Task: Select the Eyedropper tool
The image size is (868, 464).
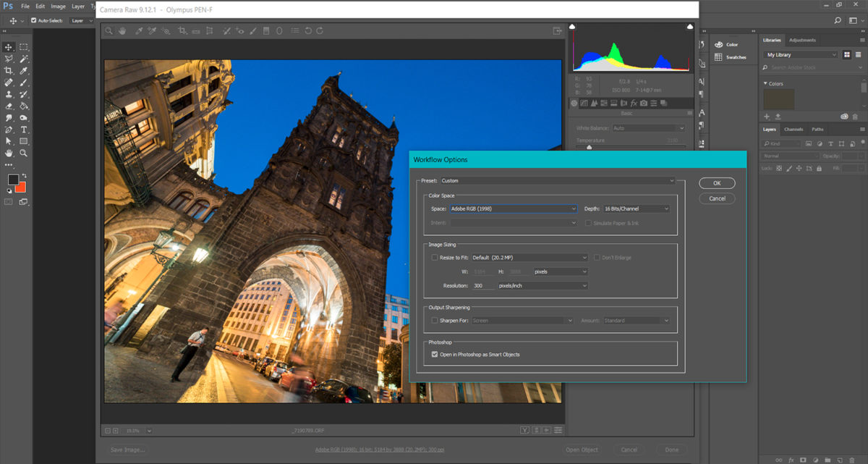Action: (24, 70)
